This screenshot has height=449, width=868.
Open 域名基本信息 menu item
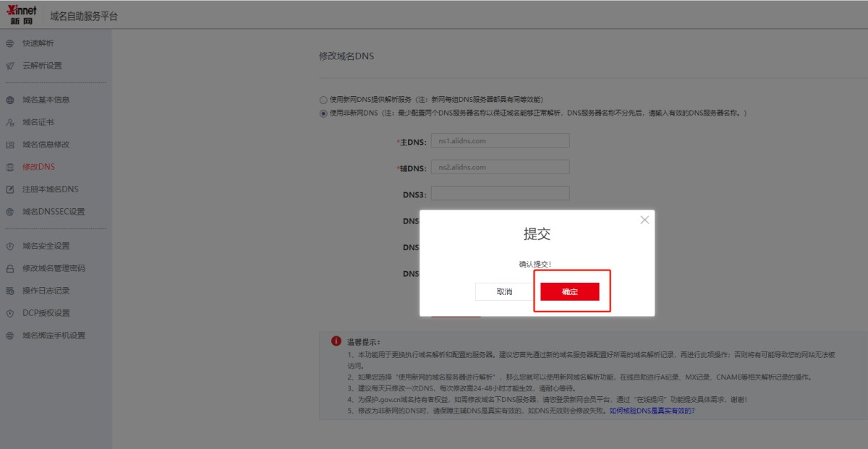tap(46, 100)
